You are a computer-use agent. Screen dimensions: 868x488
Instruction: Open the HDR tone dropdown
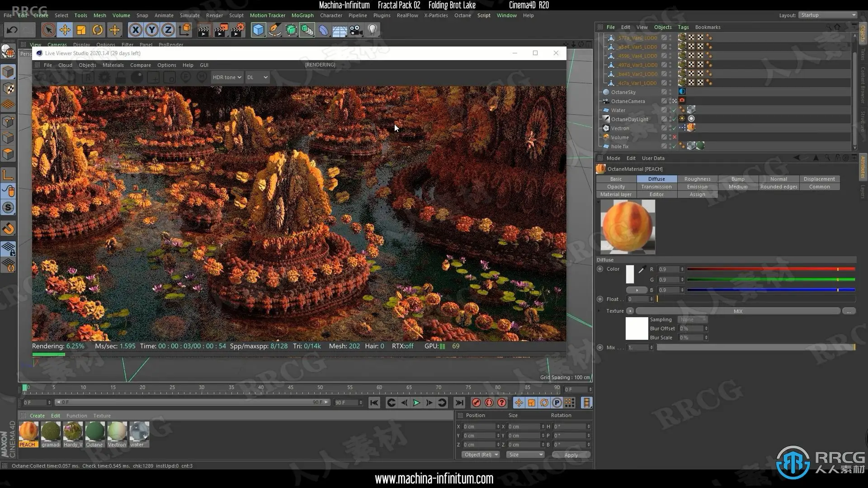click(x=227, y=77)
